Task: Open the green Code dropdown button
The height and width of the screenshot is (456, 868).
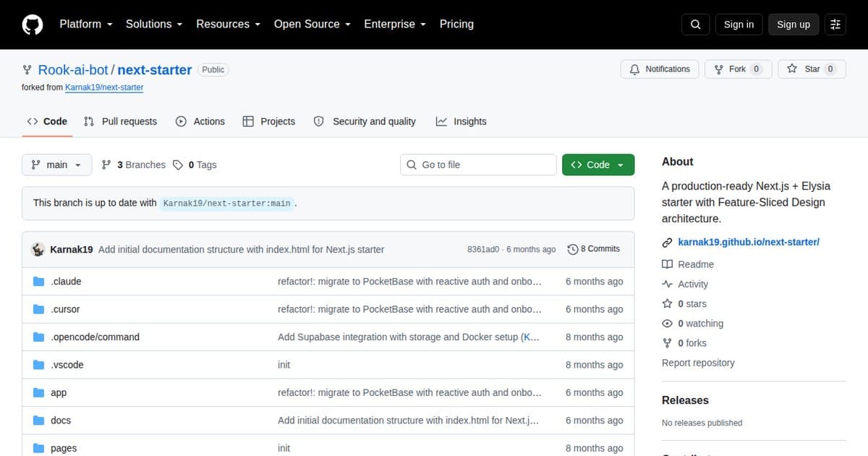Action: pos(598,165)
